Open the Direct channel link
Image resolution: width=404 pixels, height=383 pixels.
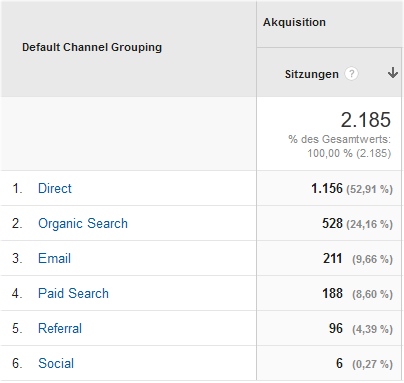click(x=55, y=188)
